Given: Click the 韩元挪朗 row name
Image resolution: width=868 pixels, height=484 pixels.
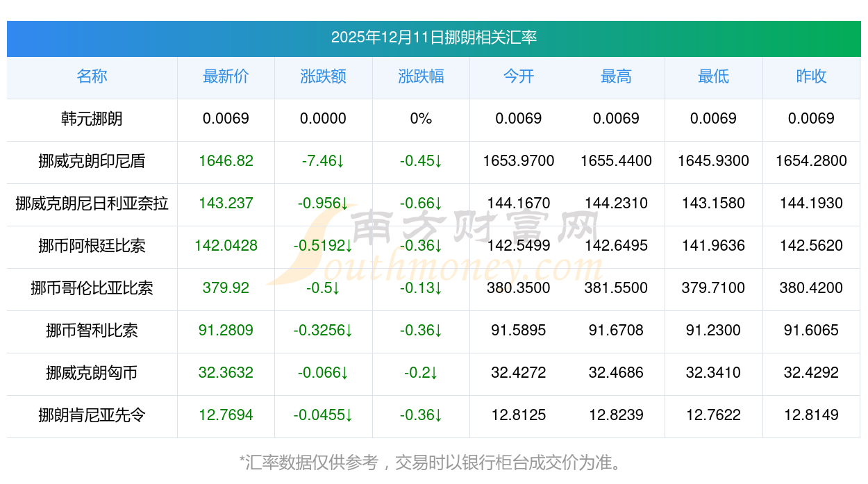Looking at the screenshot, I should [x=92, y=119].
